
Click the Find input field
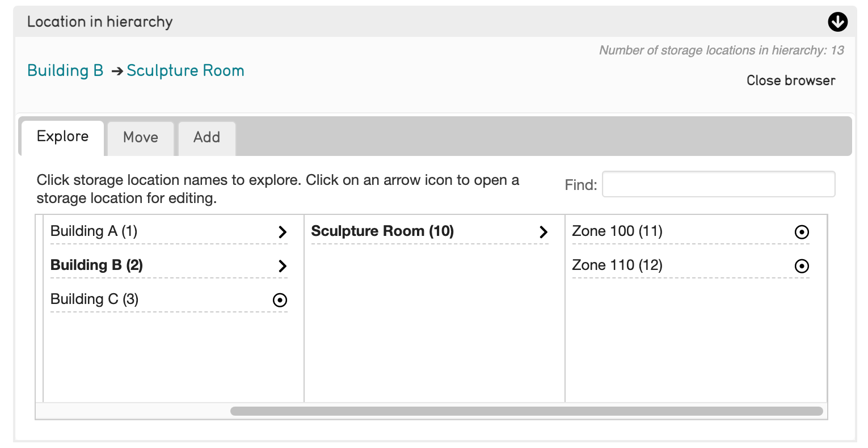pyautogui.click(x=718, y=185)
